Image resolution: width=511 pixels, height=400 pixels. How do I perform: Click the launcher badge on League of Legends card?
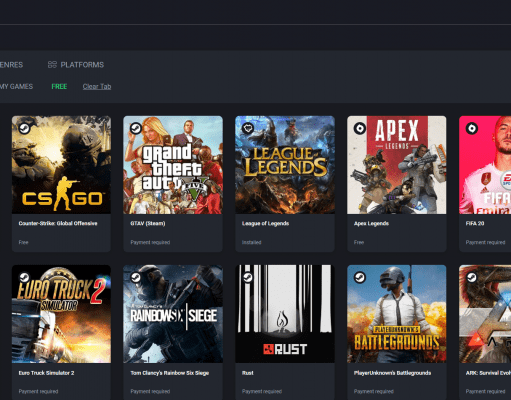[x=248, y=128]
